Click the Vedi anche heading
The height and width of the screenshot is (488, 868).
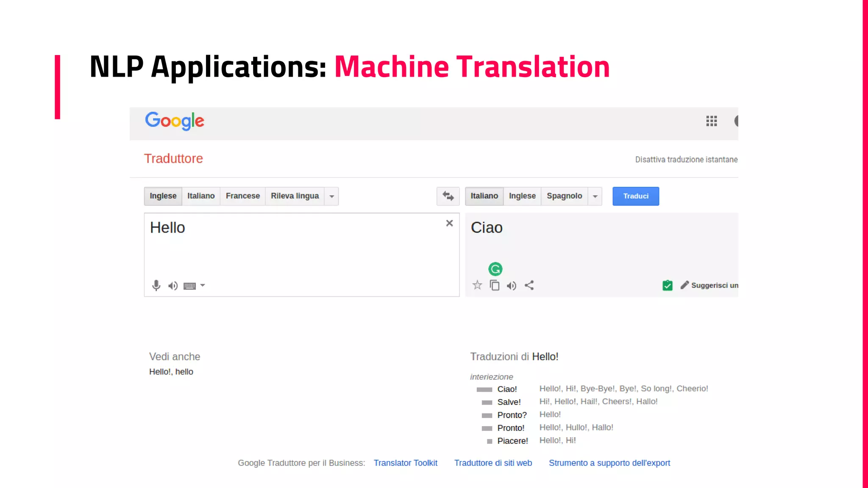pos(175,357)
